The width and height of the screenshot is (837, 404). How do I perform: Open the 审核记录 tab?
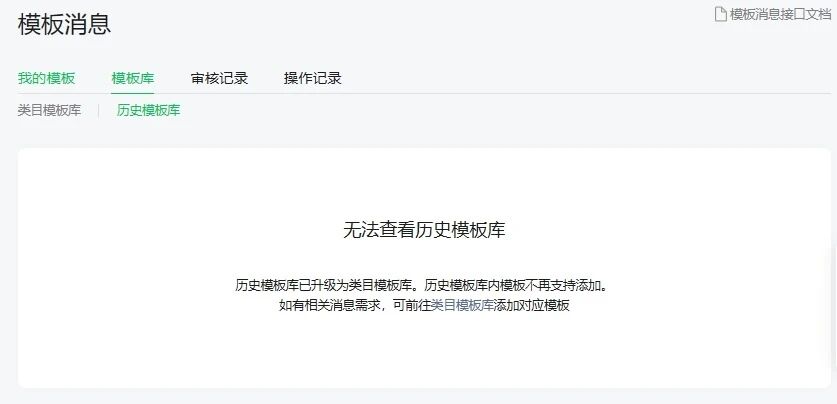coord(219,78)
